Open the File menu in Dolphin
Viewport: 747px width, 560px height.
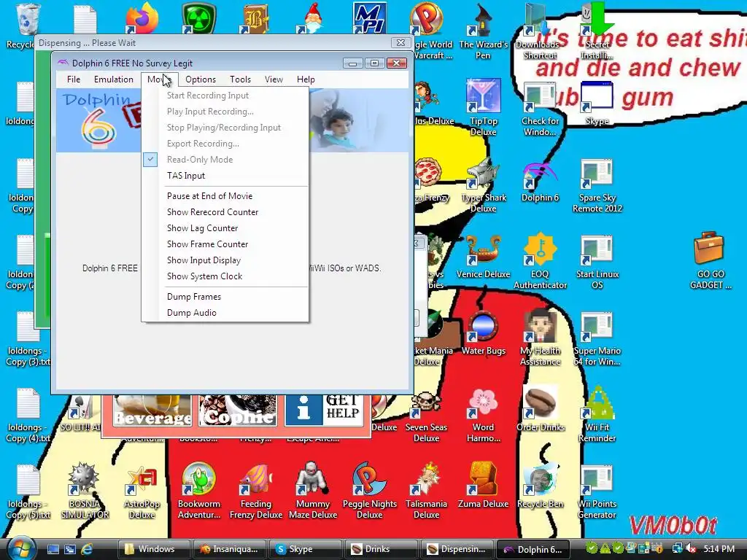[74, 79]
